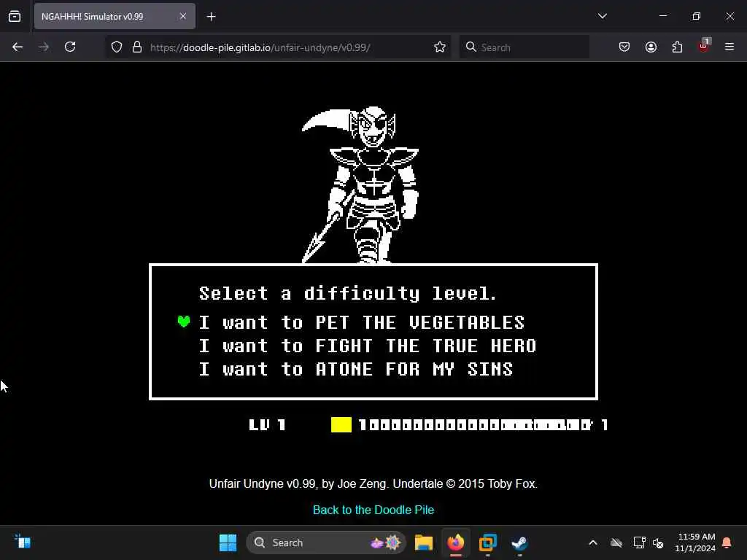Switch to Firefox on taskbar
Viewport: 747px width, 560px height.
coord(456,542)
